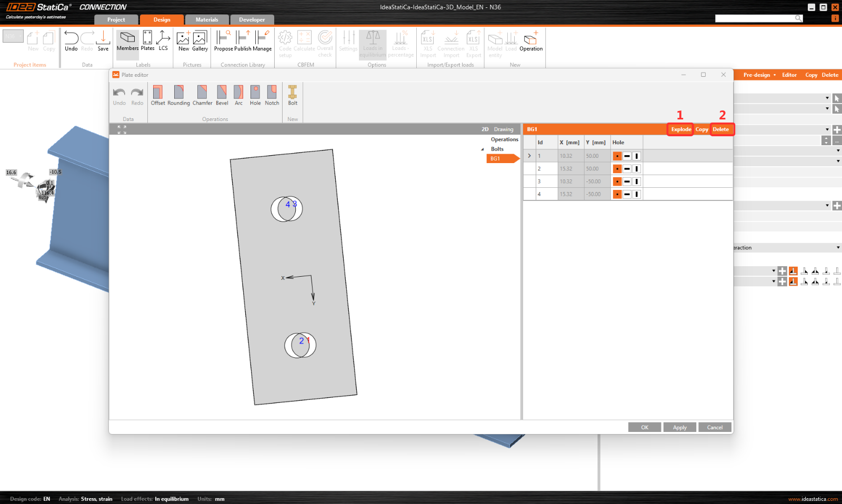Viewport: 842px width, 504px height.
Task: Collapse the Bolts tree node
Action: click(483, 149)
